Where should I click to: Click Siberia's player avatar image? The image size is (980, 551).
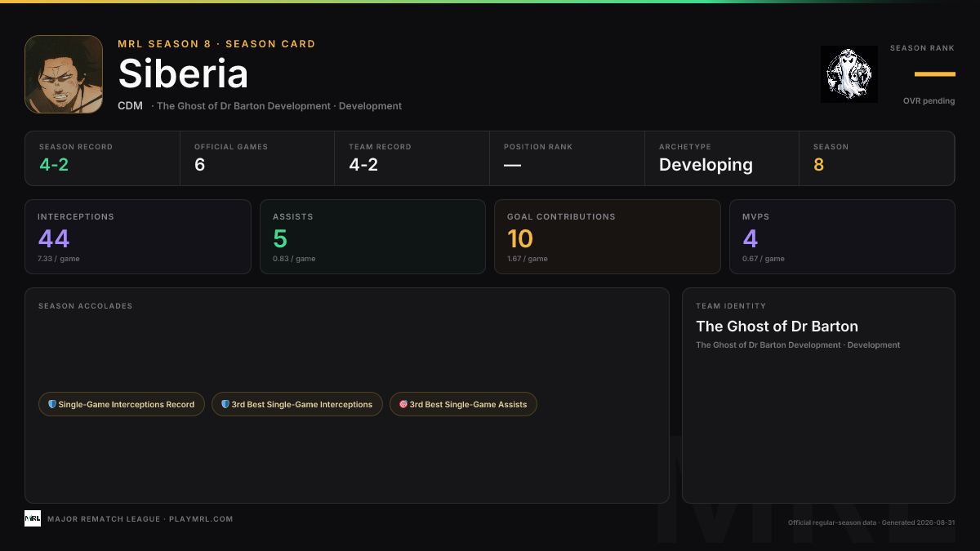tap(64, 74)
